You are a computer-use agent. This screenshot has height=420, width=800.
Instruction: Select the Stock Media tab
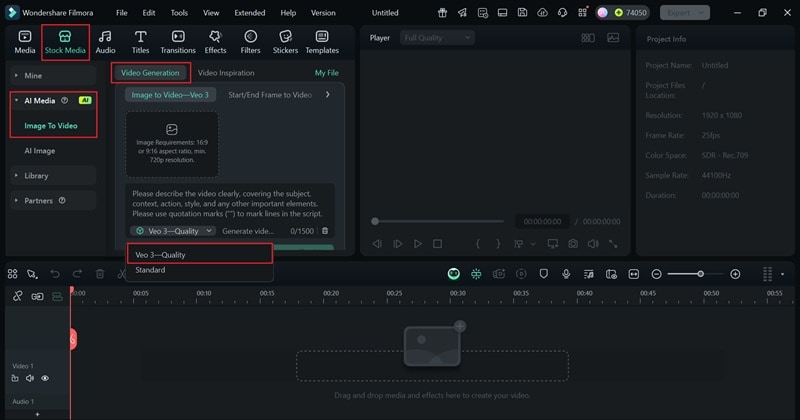pos(65,42)
